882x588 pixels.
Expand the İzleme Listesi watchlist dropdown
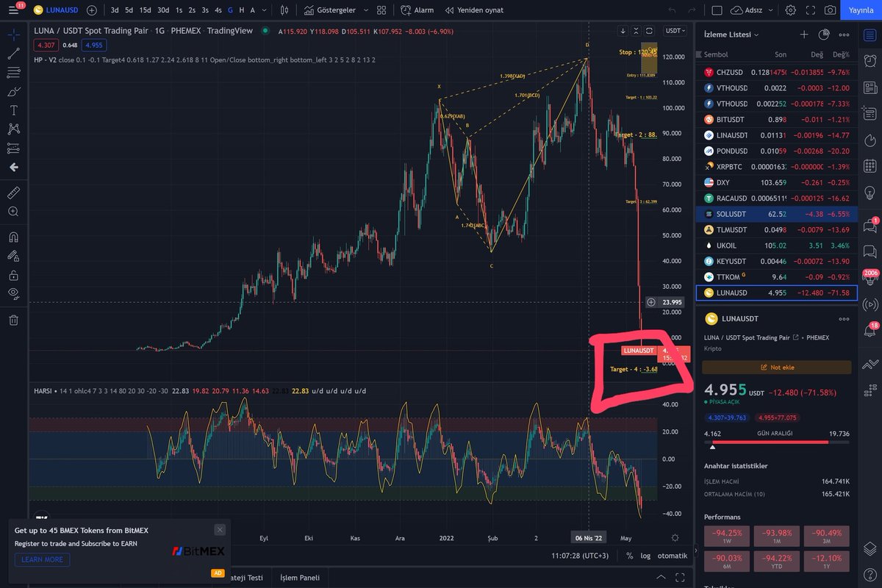(x=731, y=35)
